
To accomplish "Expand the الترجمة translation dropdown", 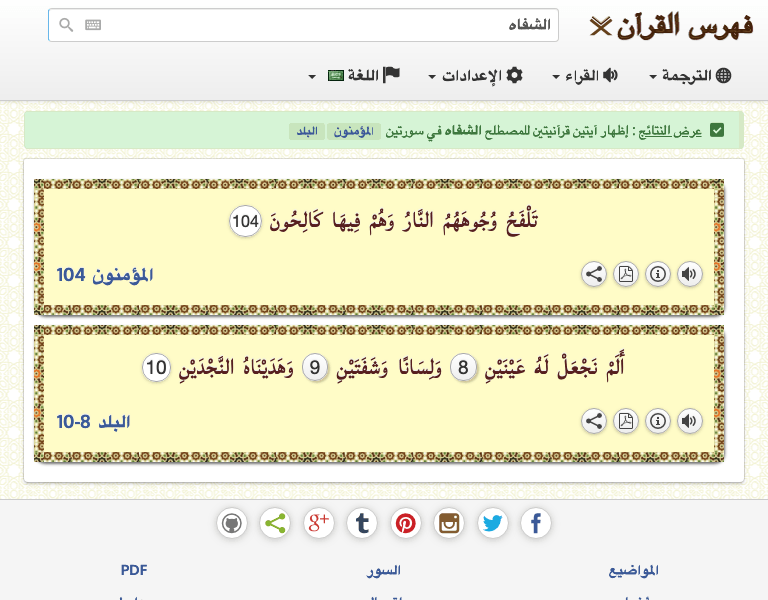I will coord(691,76).
